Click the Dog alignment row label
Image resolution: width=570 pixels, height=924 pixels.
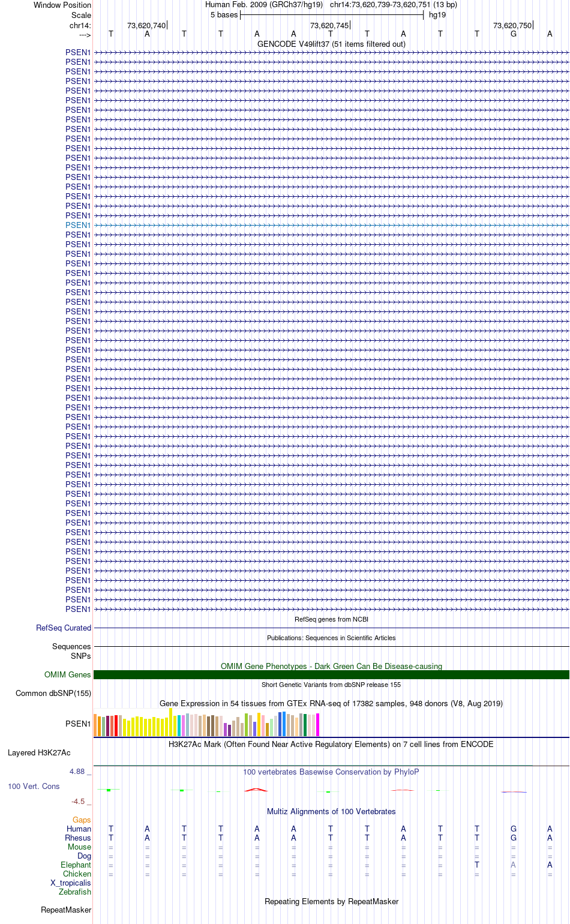[x=85, y=856]
